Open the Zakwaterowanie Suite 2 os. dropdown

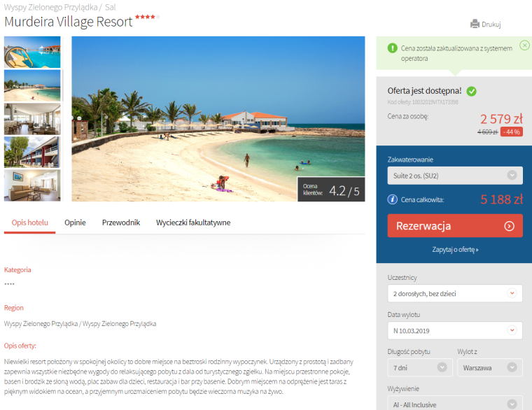click(454, 176)
